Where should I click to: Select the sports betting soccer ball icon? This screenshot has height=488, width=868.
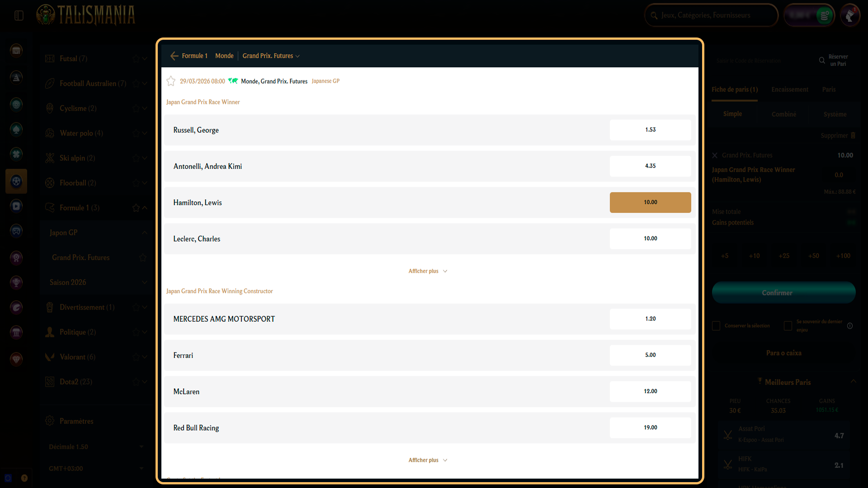tap(16, 181)
